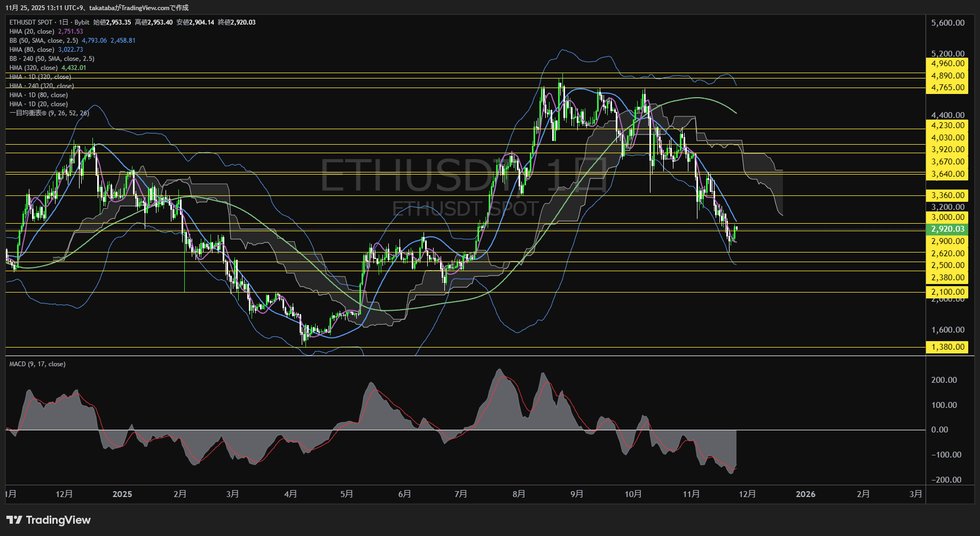The image size is (980, 536).
Task: Click the yellow 3,000.00 price tag
Action: coord(947,217)
